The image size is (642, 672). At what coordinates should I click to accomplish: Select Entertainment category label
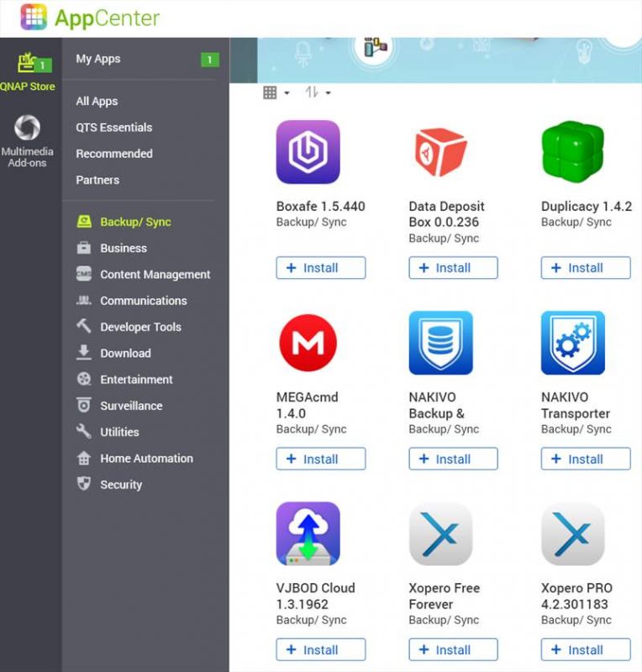pyautogui.click(x=136, y=380)
